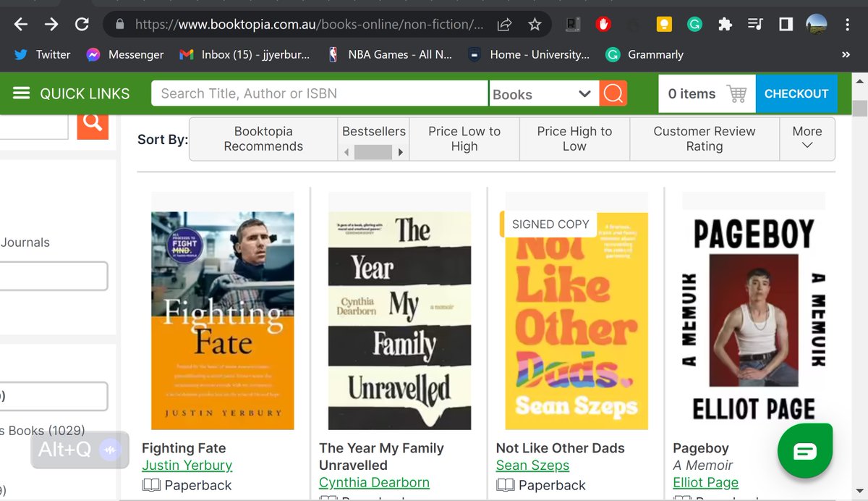Open the red hand ad-blocker extension
Screen dimensions: 868x501
[603, 25]
